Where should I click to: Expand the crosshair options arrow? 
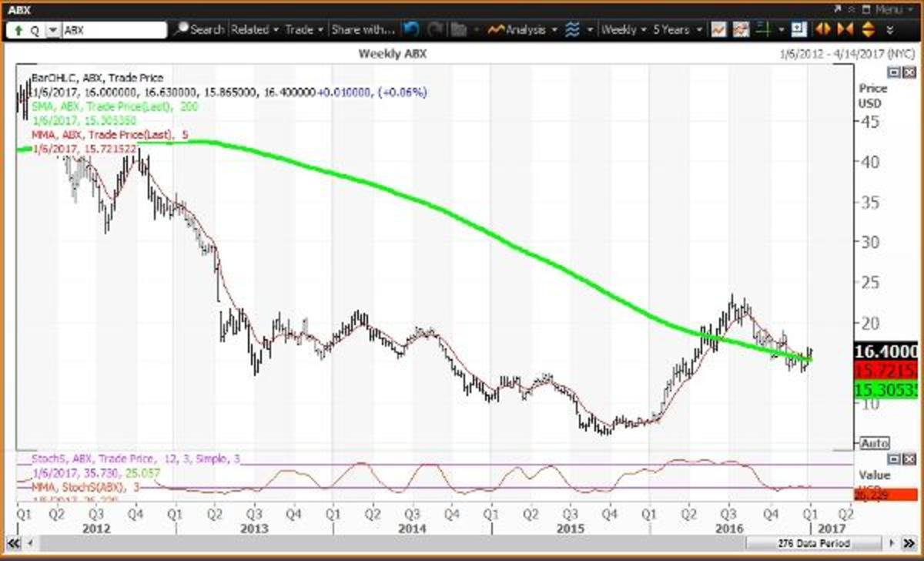(x=782, y=30)
